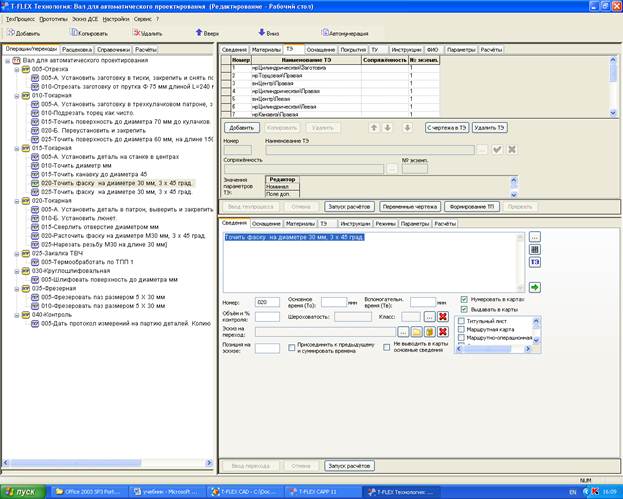The height and width of the screenshot is (499, 623).
Task: Click the С чертежа в ТЭ button
Action: 447,128
